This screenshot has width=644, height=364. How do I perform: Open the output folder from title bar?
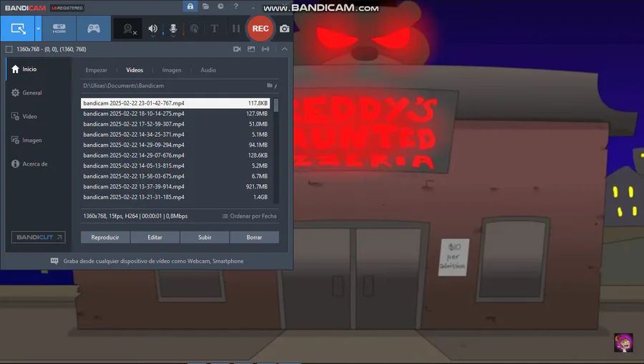pyautogui.click(x=205, y=6)
